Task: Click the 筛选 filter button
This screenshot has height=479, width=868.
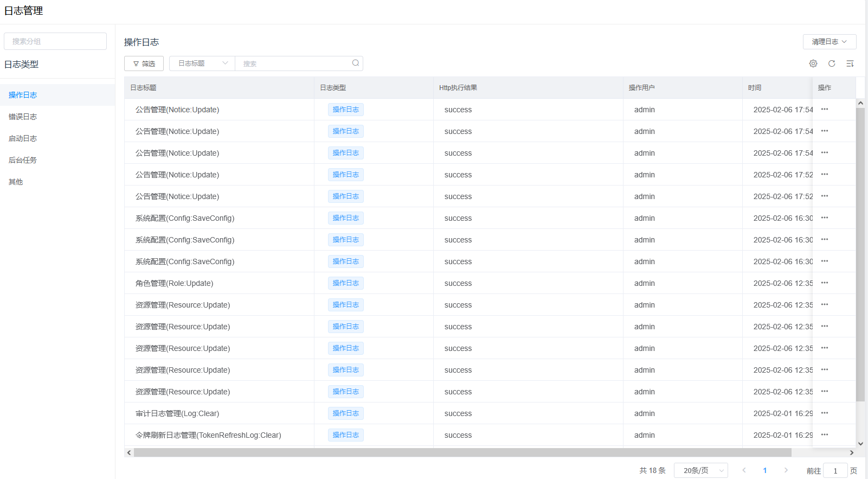Action: (144, 63)
